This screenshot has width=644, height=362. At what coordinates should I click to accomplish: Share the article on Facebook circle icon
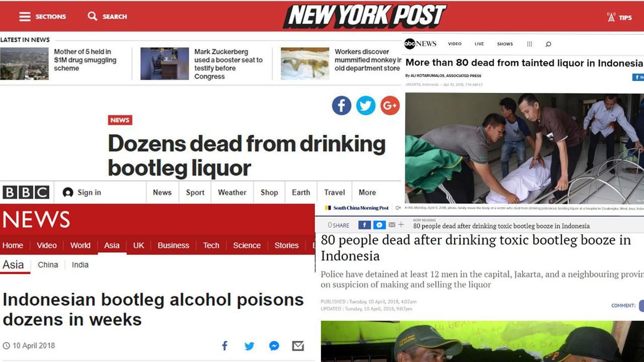[342, 106]
